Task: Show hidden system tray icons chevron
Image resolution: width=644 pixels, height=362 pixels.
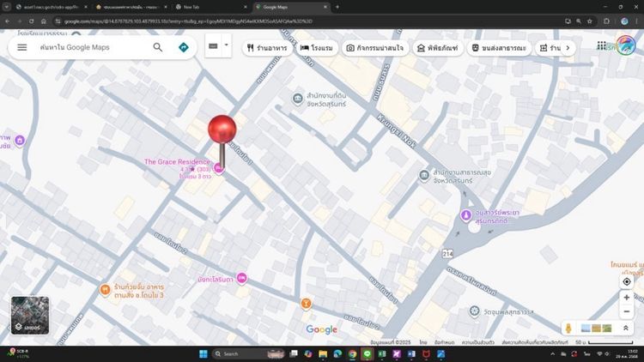Action: click(552, 353)
